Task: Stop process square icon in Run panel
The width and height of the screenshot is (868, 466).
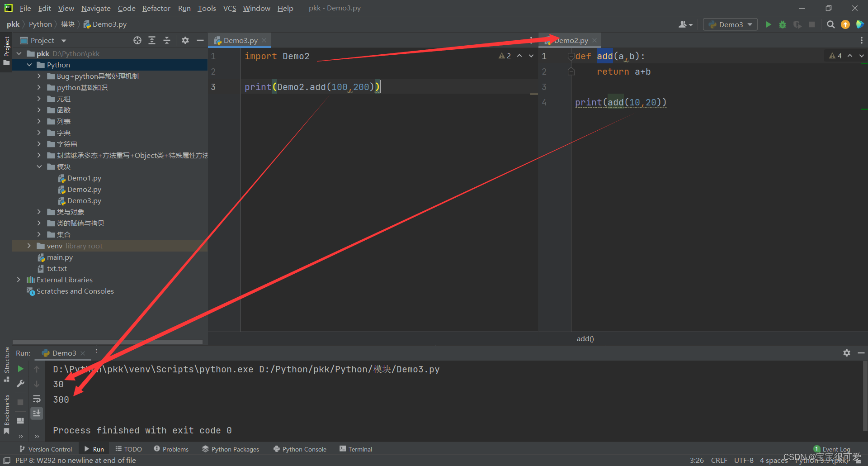Action: click(20, 402)
